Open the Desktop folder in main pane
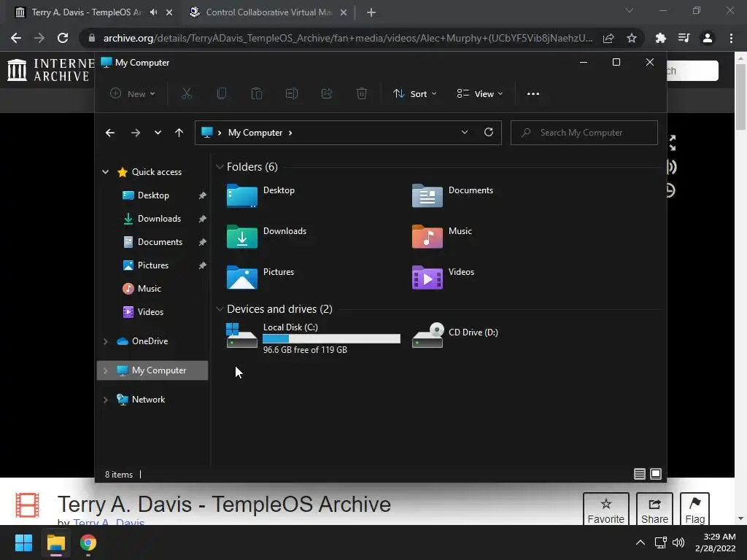The height and width of the screenshot is (560, 747). (x=260, y=195)
